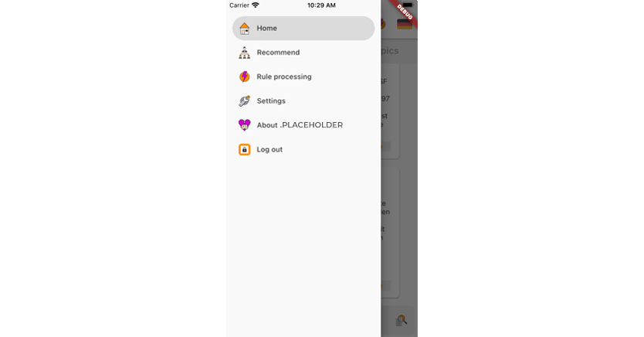Choose the Log out text
The image size is (644, 337).
point(269,150)
